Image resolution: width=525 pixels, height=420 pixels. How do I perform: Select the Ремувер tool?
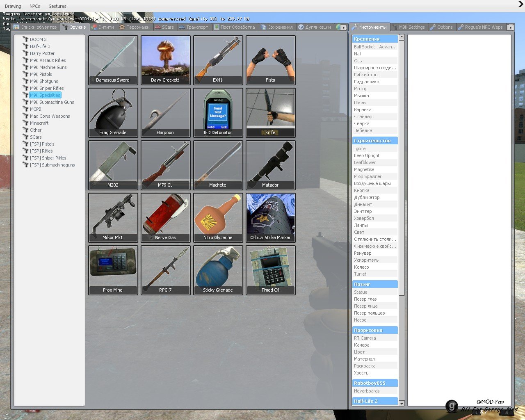375,253
